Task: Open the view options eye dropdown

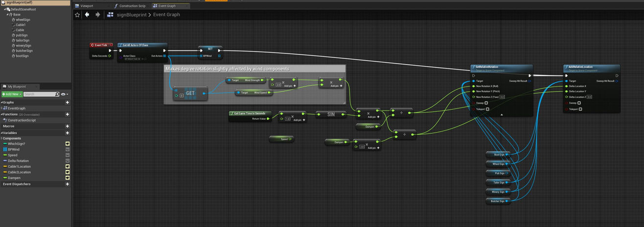Action: [x=65, y=94]
